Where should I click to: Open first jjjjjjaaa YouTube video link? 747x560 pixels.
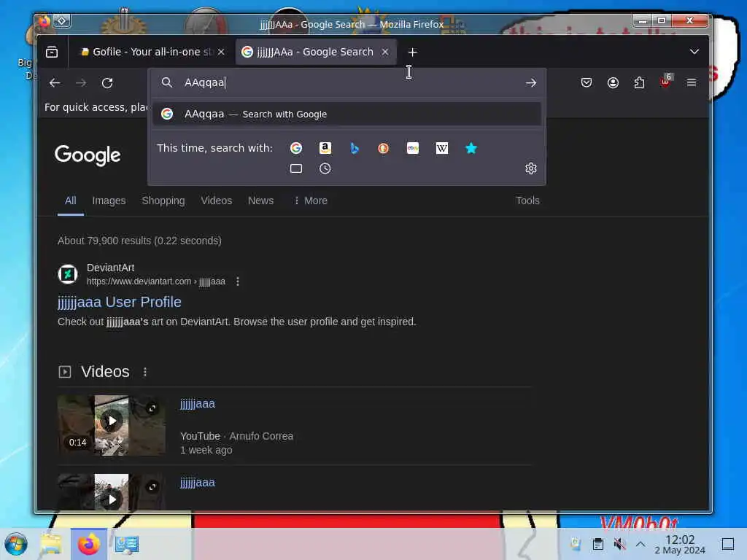(x=197, y=404)
